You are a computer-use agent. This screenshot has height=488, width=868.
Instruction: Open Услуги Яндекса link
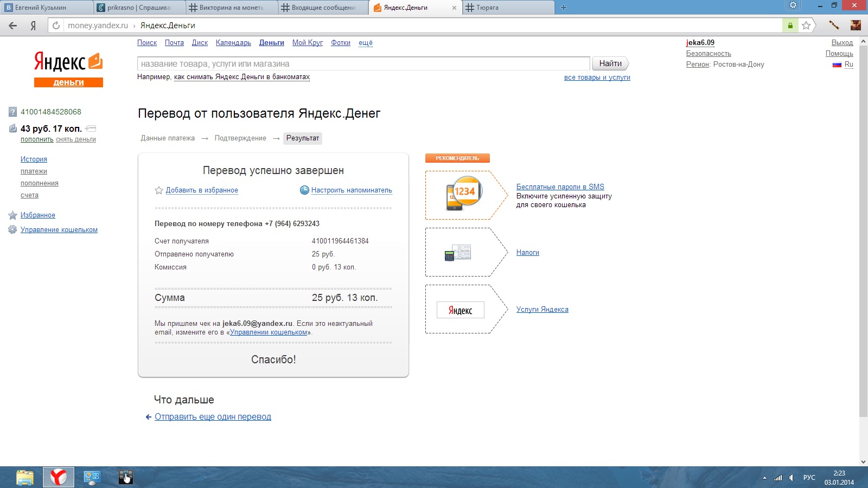tap(542, 310)
